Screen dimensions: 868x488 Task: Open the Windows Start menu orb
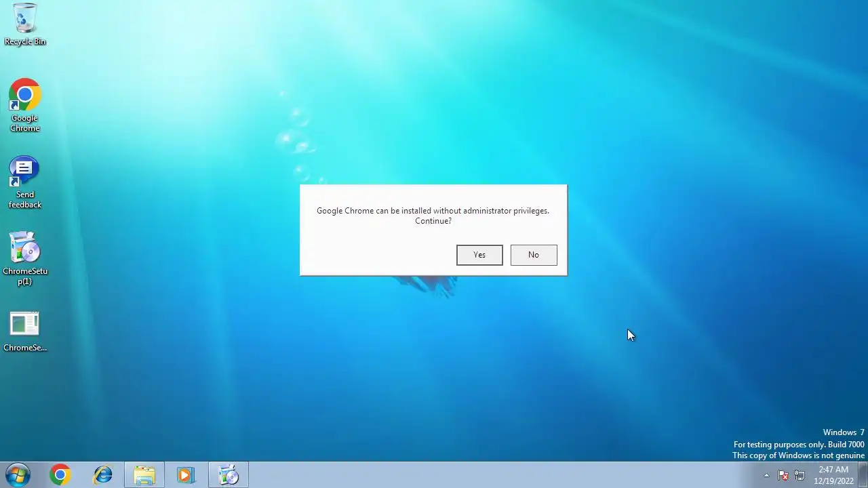[18, 475]
